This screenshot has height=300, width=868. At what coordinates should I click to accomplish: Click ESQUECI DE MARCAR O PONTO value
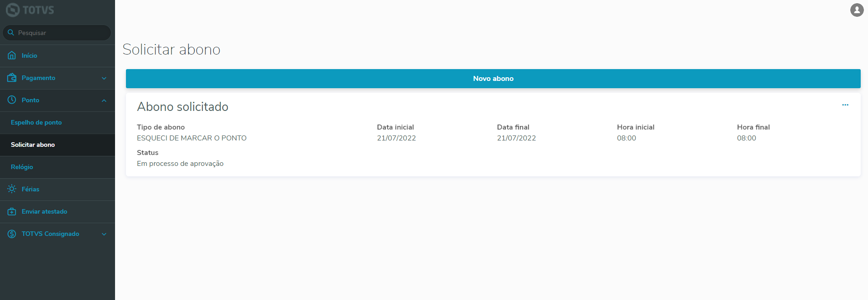(192, 138)
